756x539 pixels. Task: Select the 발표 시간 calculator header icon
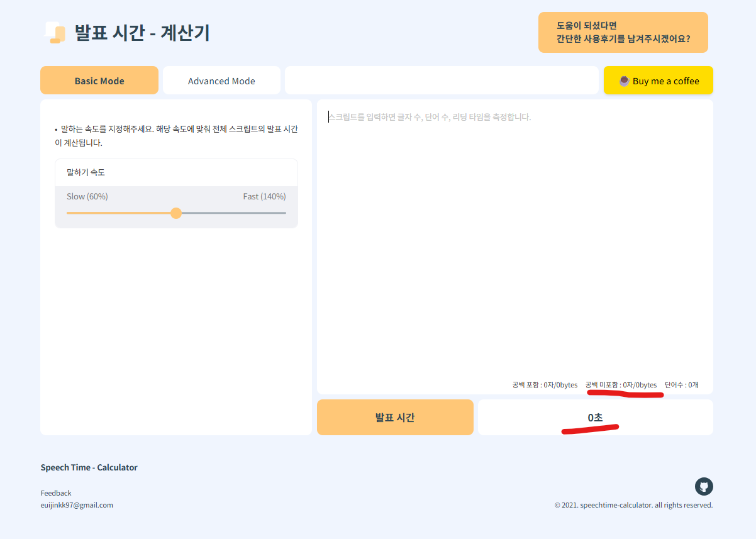[x=55, y=33]
